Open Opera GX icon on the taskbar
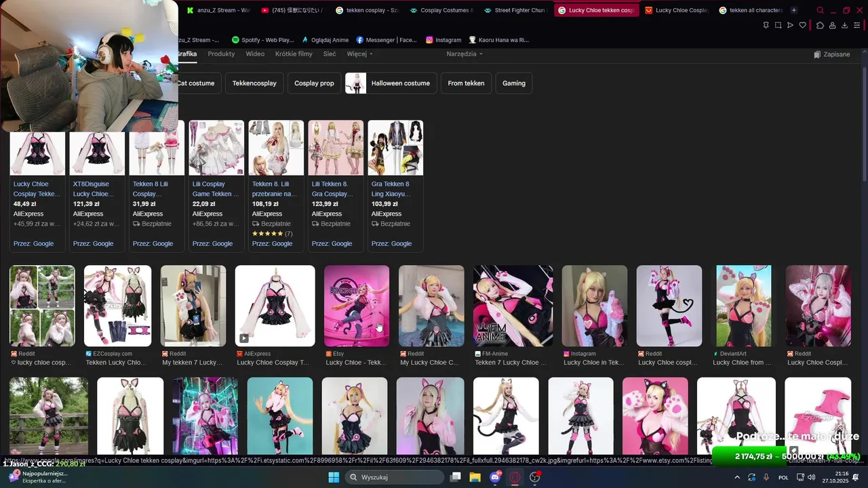868x488 pixels. [515, 477]
